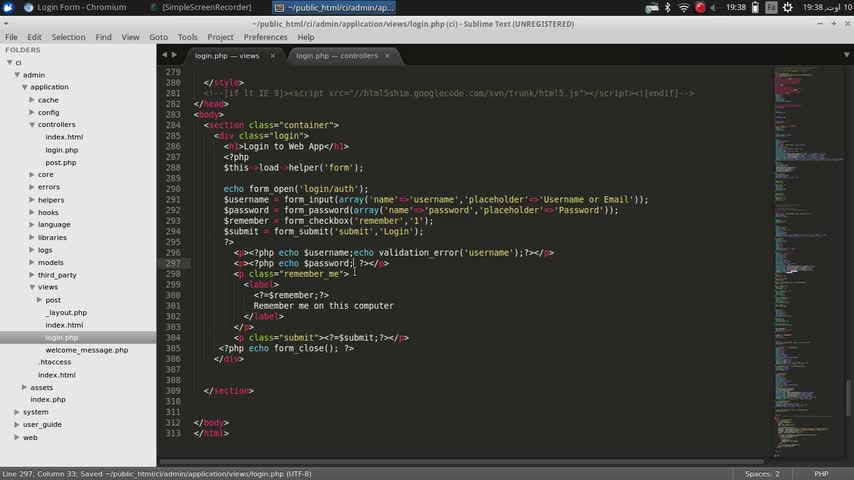The image size is (854, 480).
Task: Expand the post folder under views
Action: pos(39,300)
